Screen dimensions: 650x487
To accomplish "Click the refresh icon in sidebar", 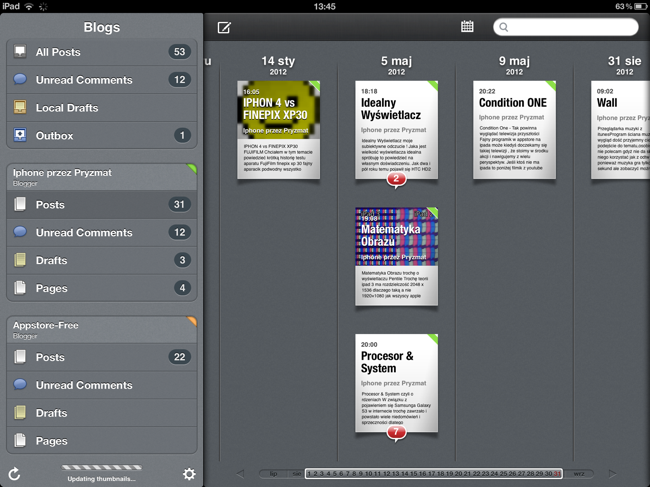I will click(15, 474).
